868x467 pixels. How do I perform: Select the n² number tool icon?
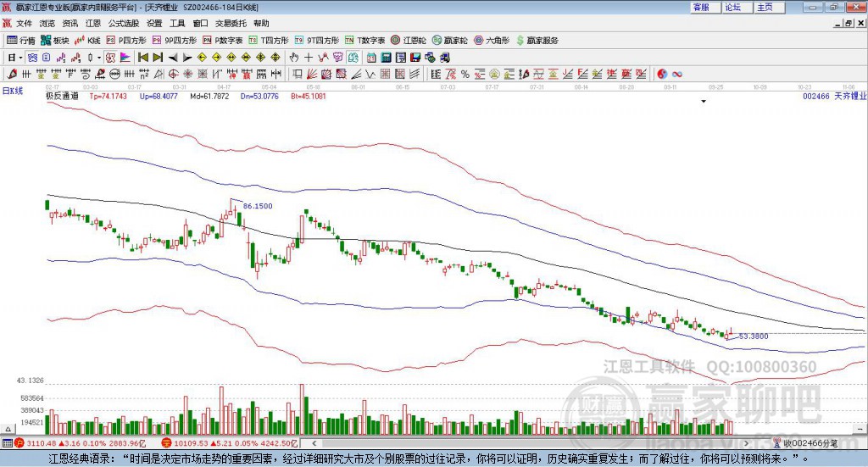pos(144,74)
